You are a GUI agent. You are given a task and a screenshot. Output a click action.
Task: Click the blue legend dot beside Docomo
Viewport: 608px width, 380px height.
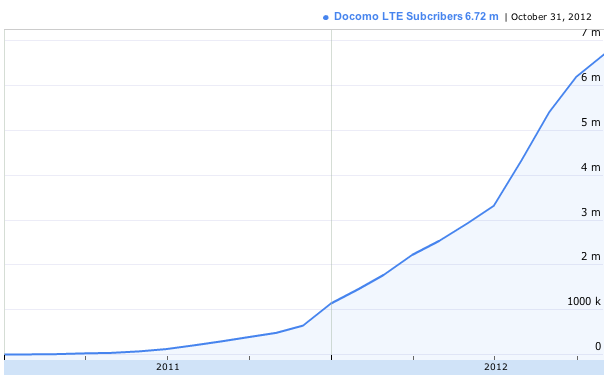pos(326,17)
